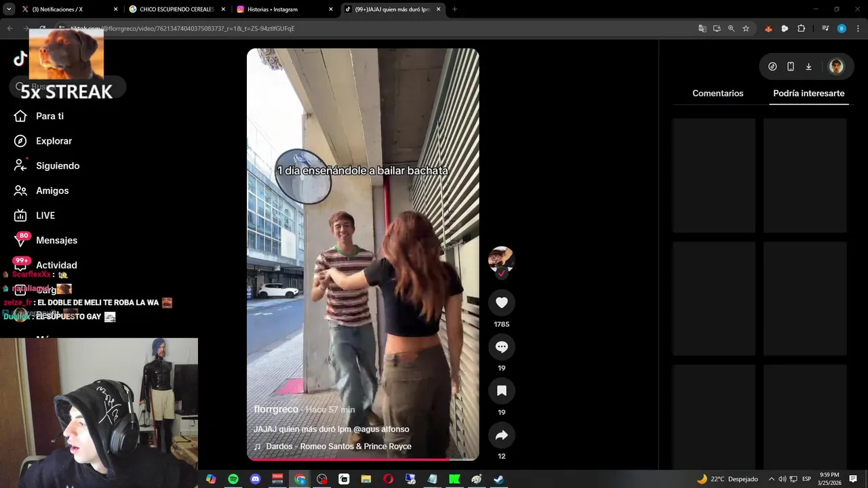This screenshot has width=868, height=488.
Task: Open the Dardos - Romeo Santos sound link
Action: [x=332, y=447]
